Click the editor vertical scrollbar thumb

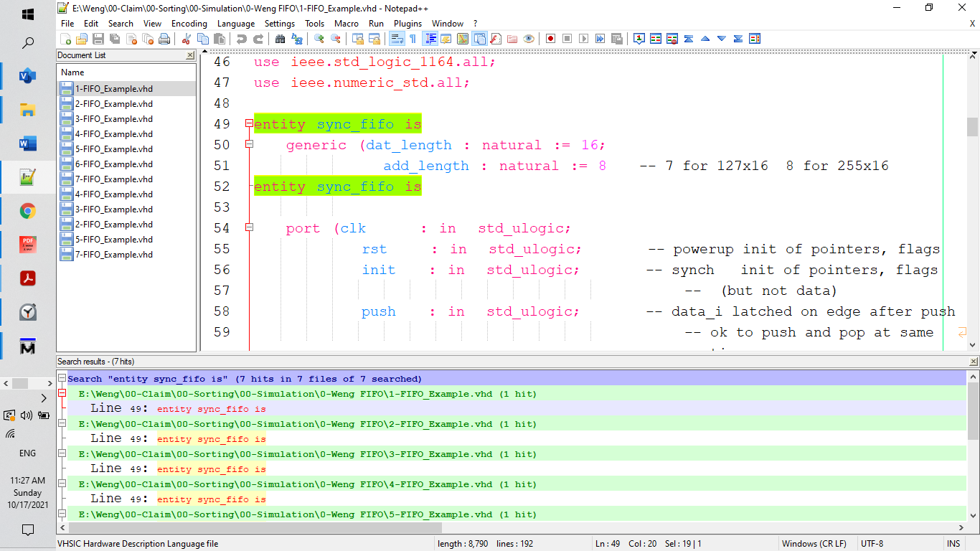(973, 127)
